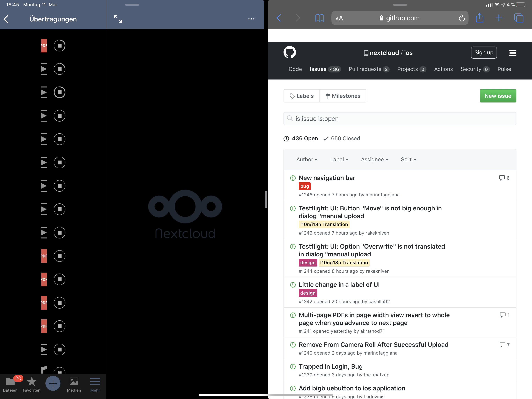532x399 pixels.
Task: Go back one page in Safari
Action: click(x=279, y=18)
